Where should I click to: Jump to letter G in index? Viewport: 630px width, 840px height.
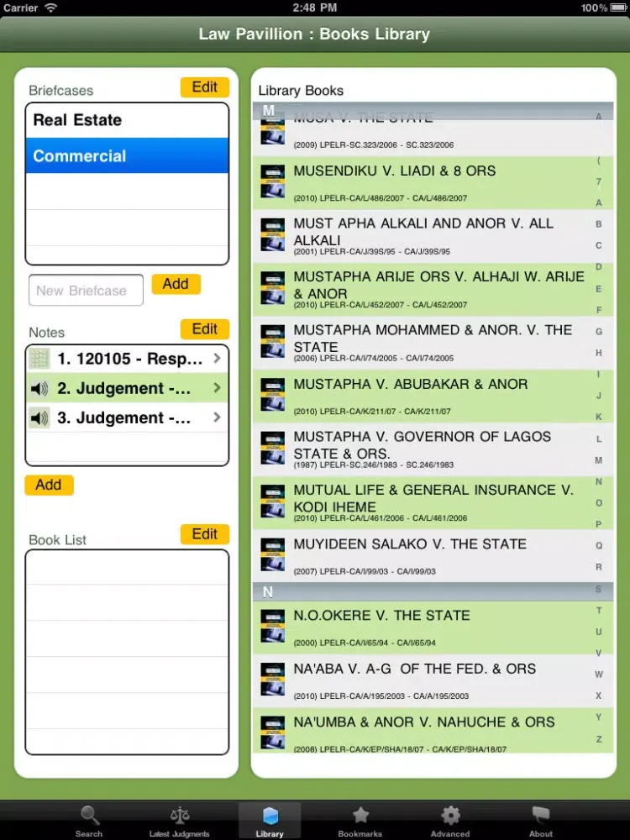pyautogui.click(x=598, y=331)
